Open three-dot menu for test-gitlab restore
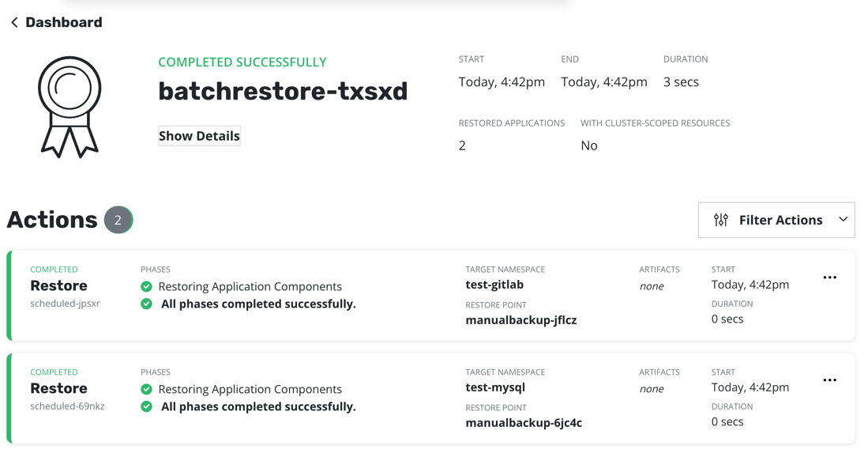The image size is (868, 457). point(829,278)
